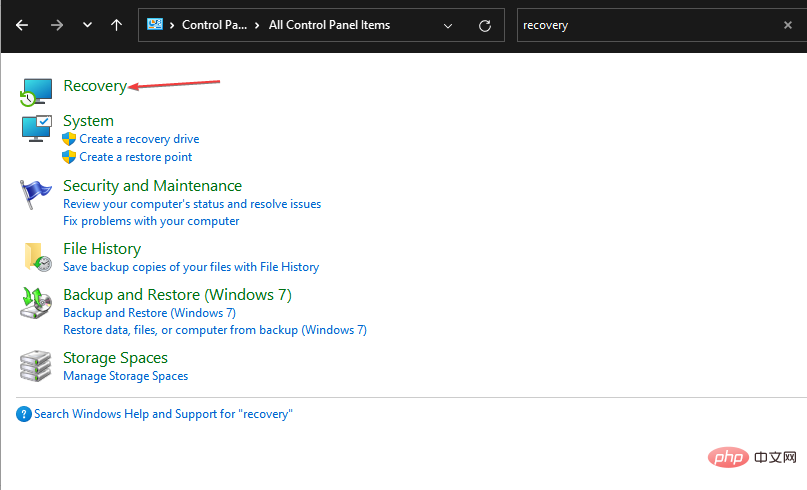Open Create a restore point
The height and width of the screenshot is (490, 807).
135,157
